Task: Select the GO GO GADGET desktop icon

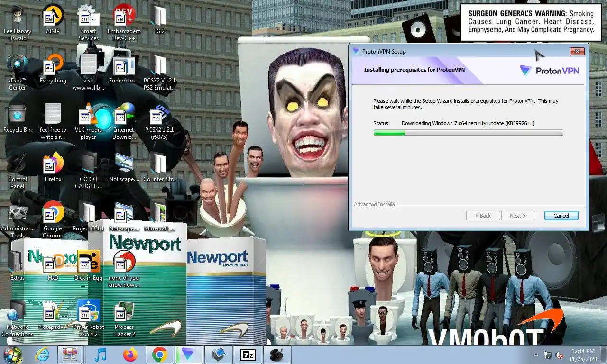Action: coord(88,171)
